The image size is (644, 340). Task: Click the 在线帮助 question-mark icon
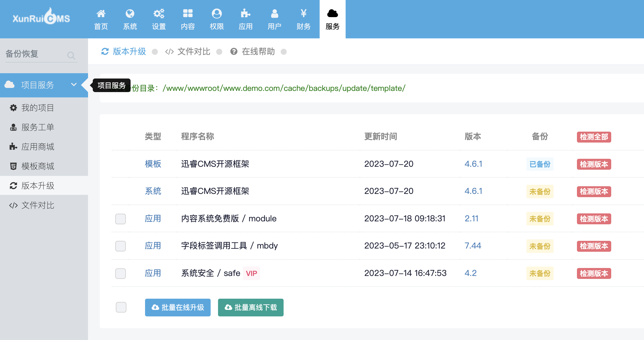click(x=234, y=52)
